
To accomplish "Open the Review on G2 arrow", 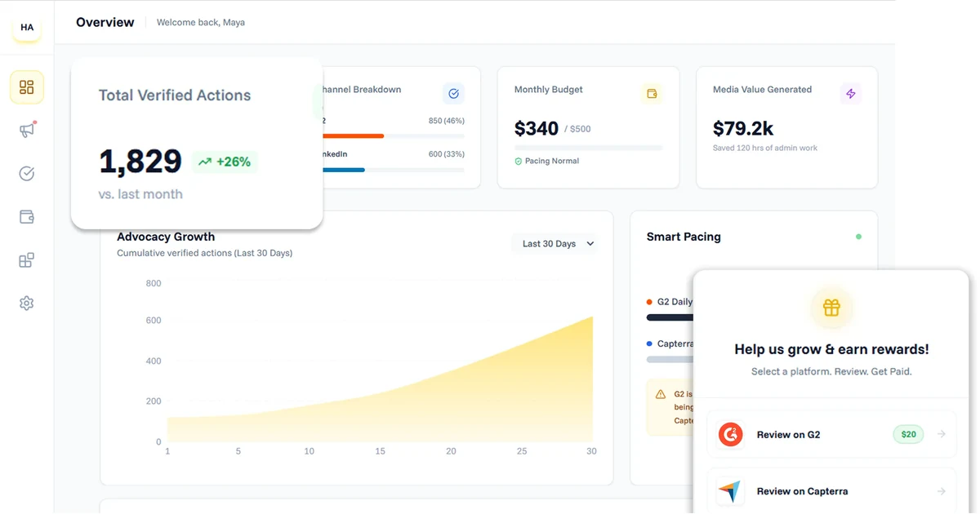I will click(942, 435).
